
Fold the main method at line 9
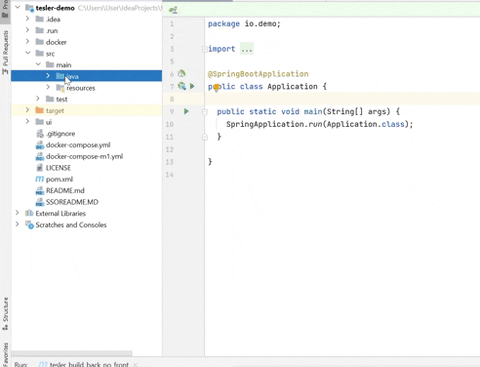point(205,112)
